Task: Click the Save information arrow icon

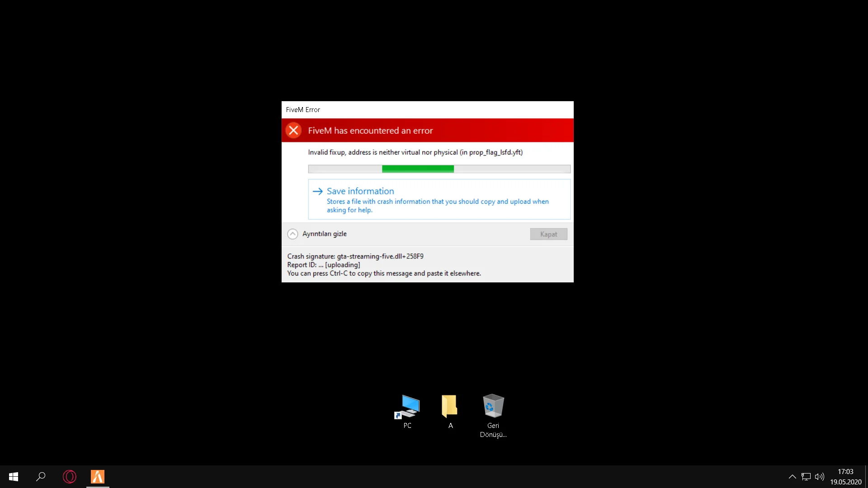Action: 317,192
